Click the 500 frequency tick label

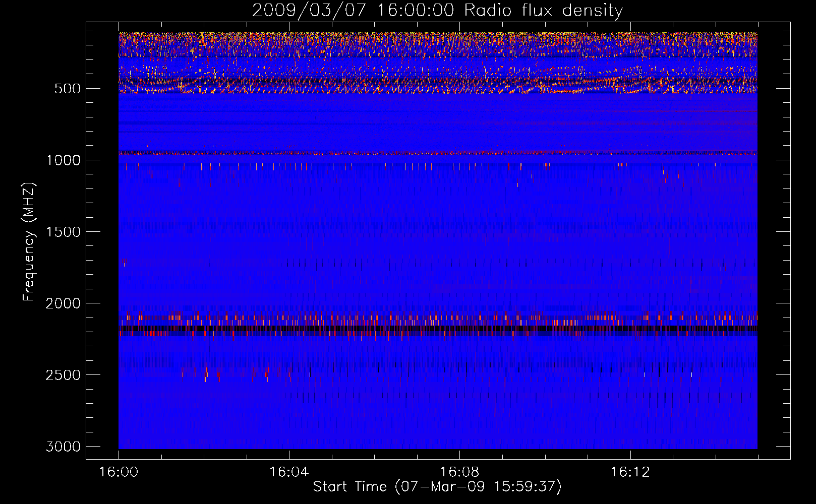coord(68,89)
